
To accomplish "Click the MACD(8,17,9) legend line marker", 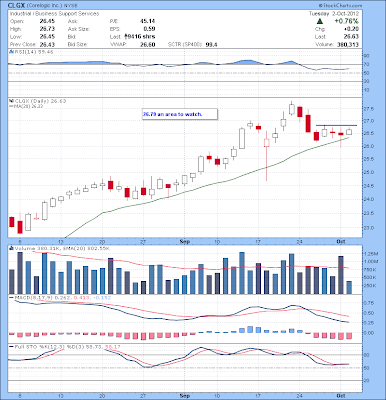I will pyautogui.click(x=11, y=297).
